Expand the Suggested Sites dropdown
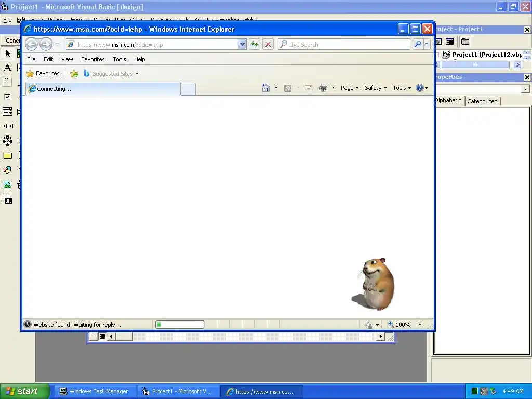Screen dimensions: 532x399 (x=137, y=74)
